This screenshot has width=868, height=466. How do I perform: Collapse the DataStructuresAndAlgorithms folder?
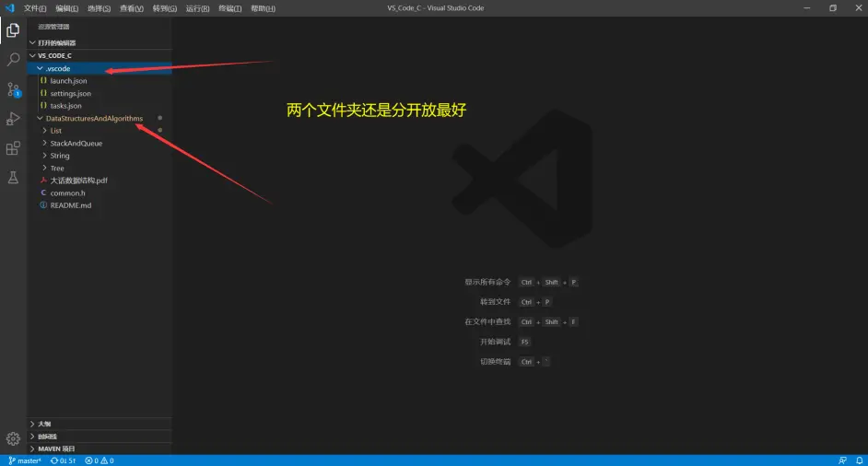[x=94, y=119]
